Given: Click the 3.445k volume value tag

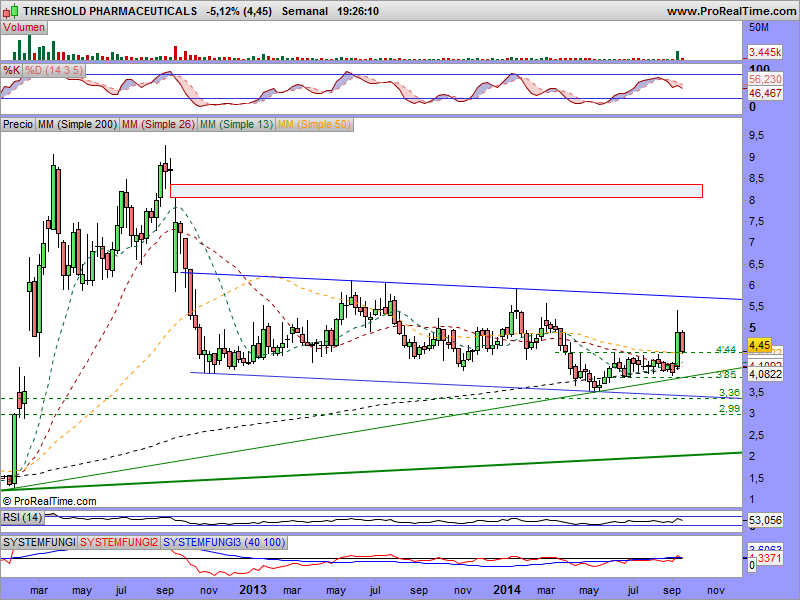Looking at the screenshot, I should (x=765, y=52).
